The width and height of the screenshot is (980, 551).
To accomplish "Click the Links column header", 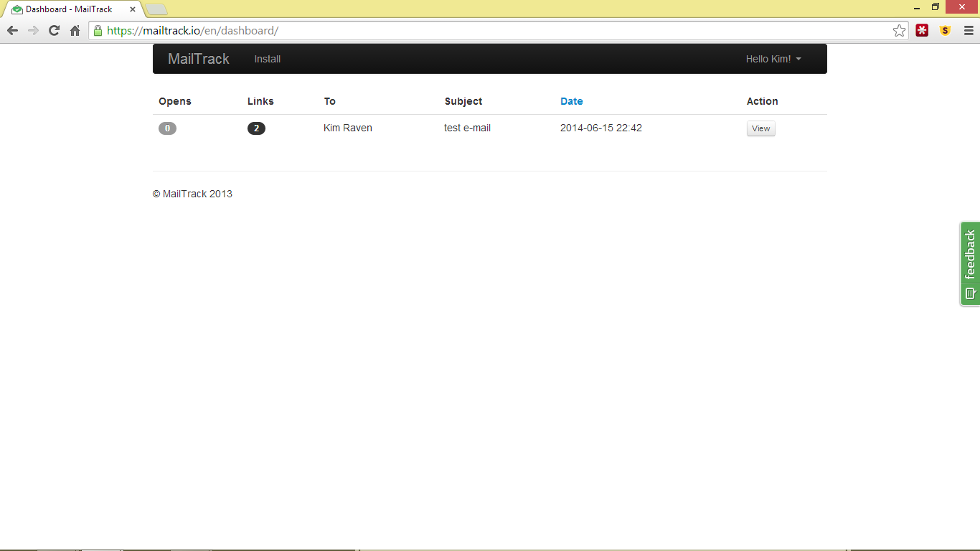I will pyautogui.click(x=260, y=101).
